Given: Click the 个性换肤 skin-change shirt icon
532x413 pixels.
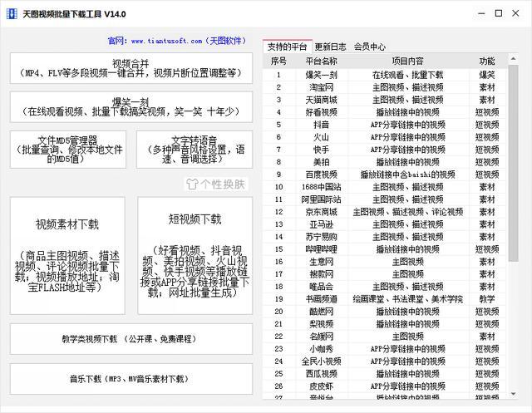Looking at the screenshot, I should (x=192, y=184).
